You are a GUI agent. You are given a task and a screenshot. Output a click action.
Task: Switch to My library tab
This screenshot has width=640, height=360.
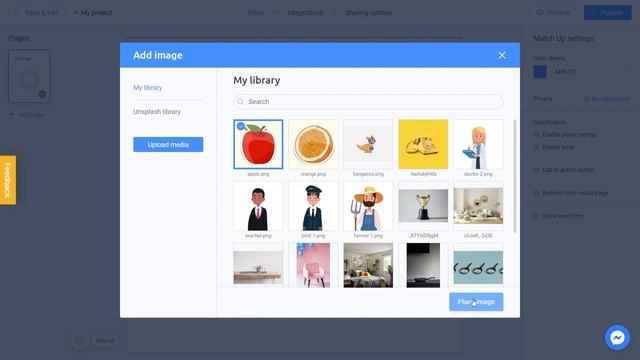[147, 88]
